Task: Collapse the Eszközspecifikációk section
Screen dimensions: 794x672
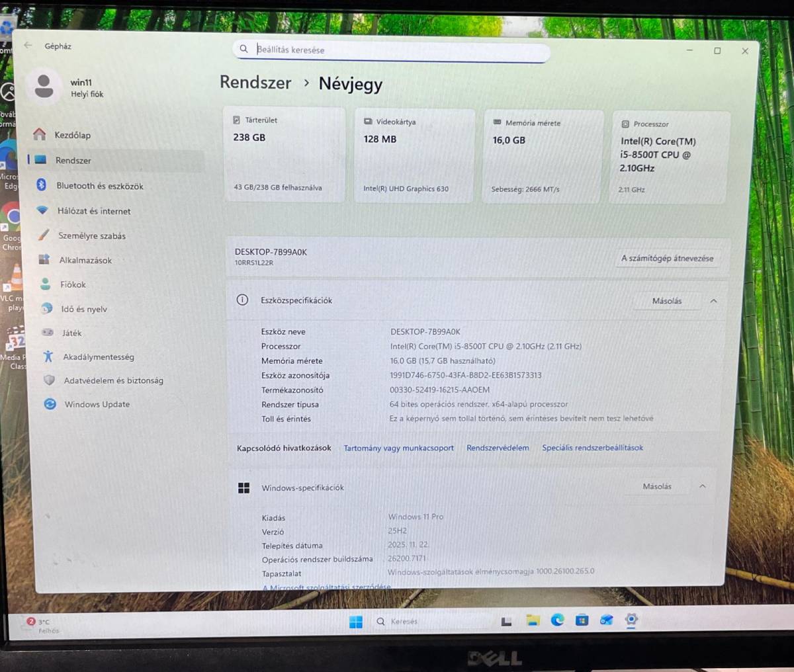Action: pos(713,300)
